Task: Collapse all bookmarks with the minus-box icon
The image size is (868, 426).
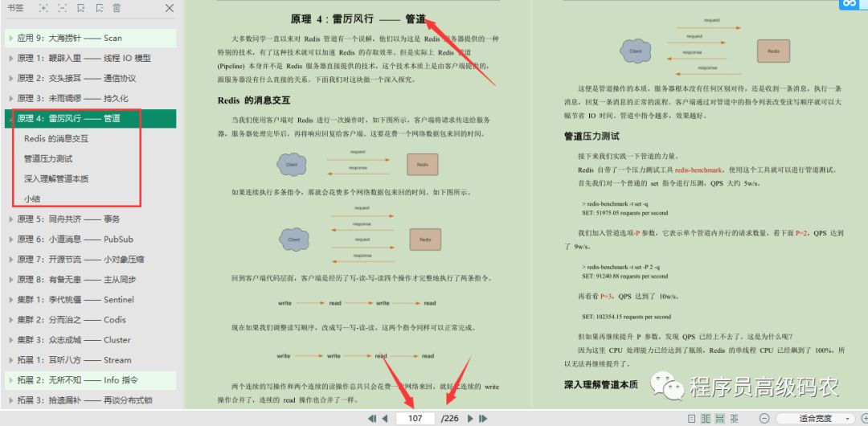Action: click(x=62, y=8)
